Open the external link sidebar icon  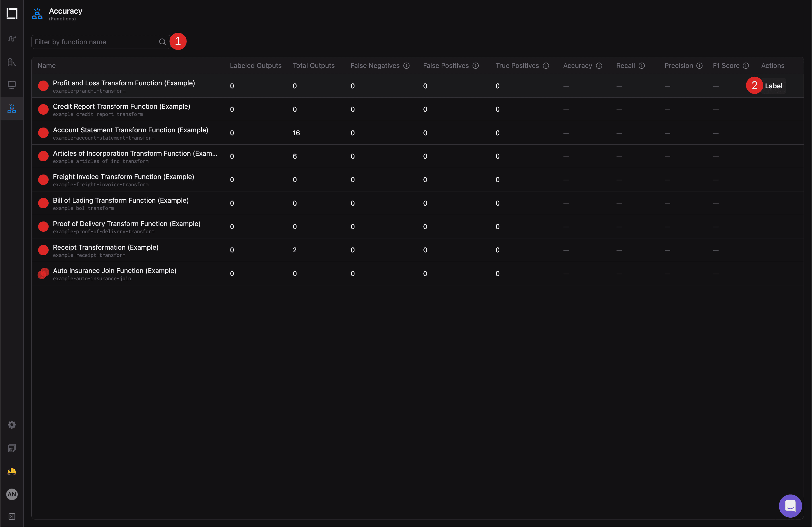click(12, 448)
